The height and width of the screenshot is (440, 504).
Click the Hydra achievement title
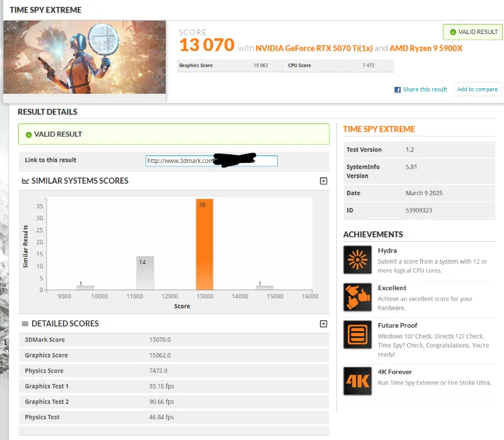pos(387,251)
